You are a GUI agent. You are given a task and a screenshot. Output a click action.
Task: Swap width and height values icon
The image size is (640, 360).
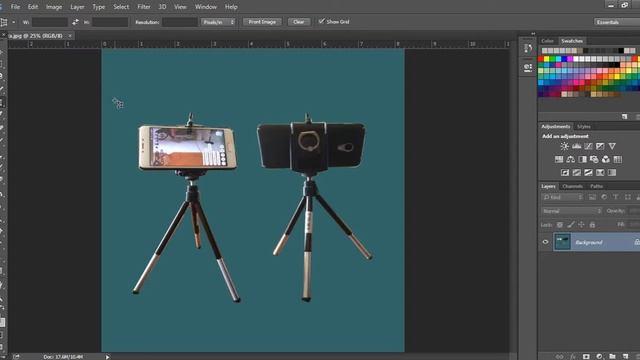pos(75,22)
